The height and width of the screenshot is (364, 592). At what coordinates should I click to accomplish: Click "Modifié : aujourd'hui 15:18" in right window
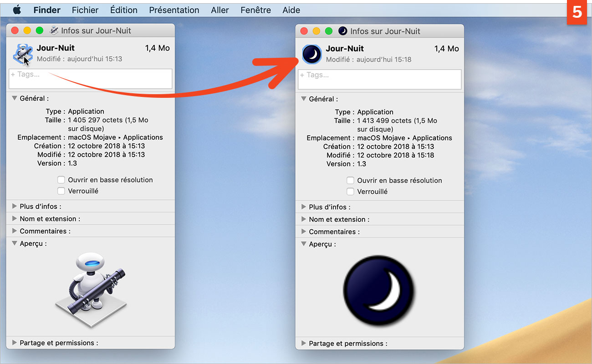tap(369, 59)
